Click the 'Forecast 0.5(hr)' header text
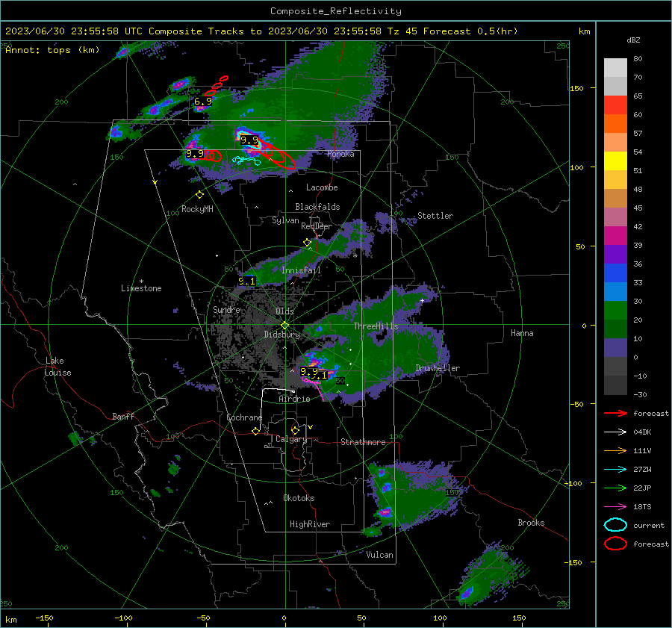Image resolution: width=672 pixels, height=628 pixels. (470, 31)
